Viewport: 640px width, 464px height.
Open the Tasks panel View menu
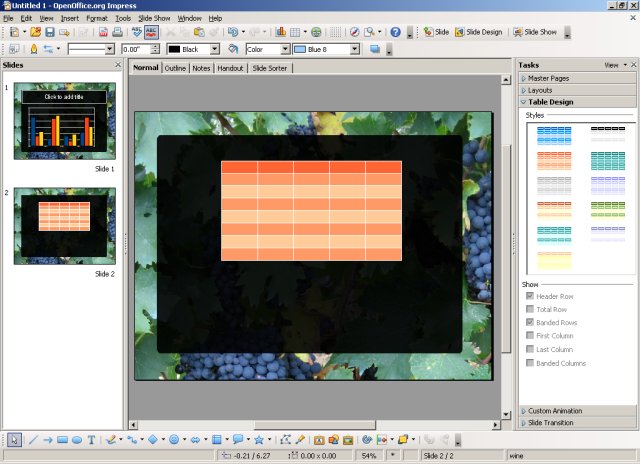(615, 65)
